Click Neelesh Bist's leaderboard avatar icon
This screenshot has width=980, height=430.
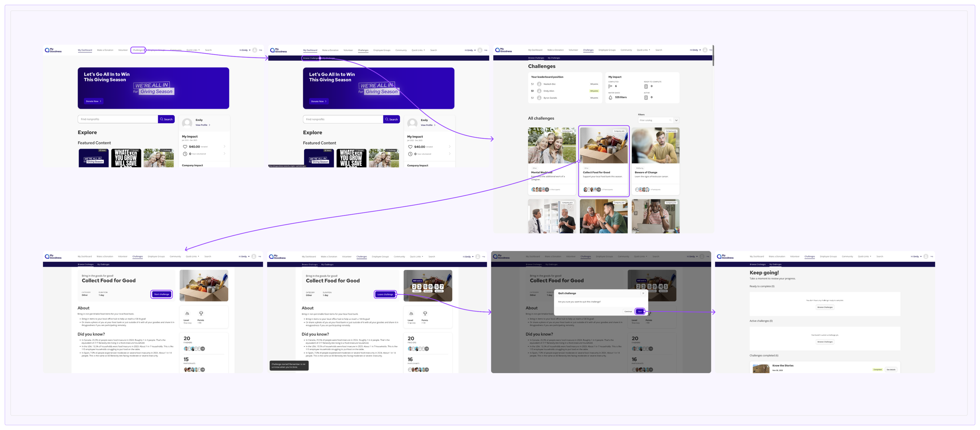(x=539, y=84)
